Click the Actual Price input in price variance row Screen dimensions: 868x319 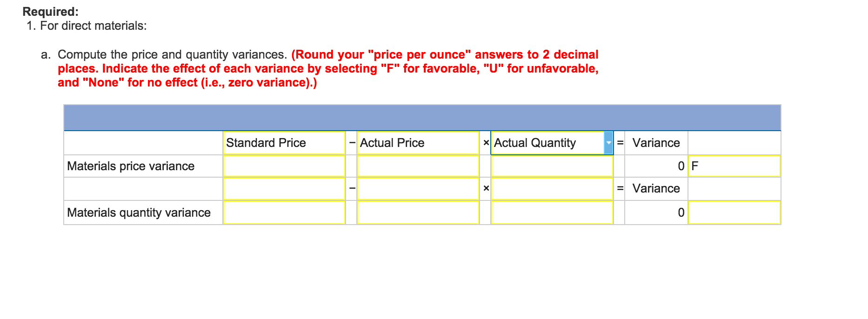[418, 166]
